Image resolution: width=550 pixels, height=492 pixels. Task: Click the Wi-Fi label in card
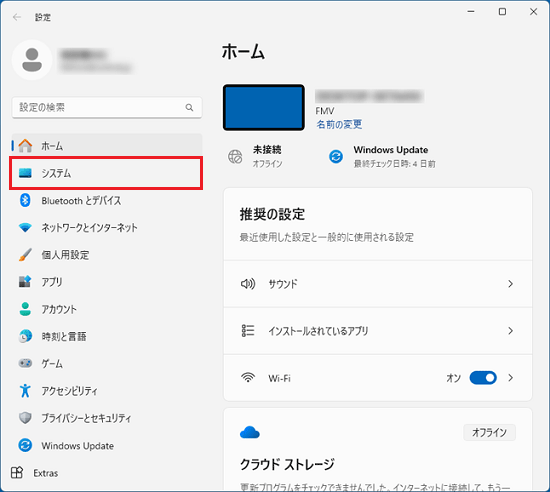pyautogui.click(x=280, y=378)
